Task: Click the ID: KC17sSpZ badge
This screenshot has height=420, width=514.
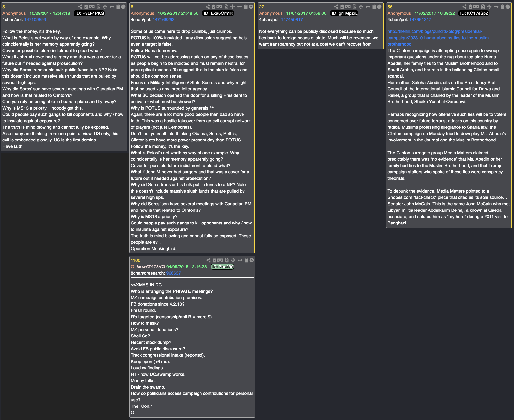Action: tap(474, 13)
